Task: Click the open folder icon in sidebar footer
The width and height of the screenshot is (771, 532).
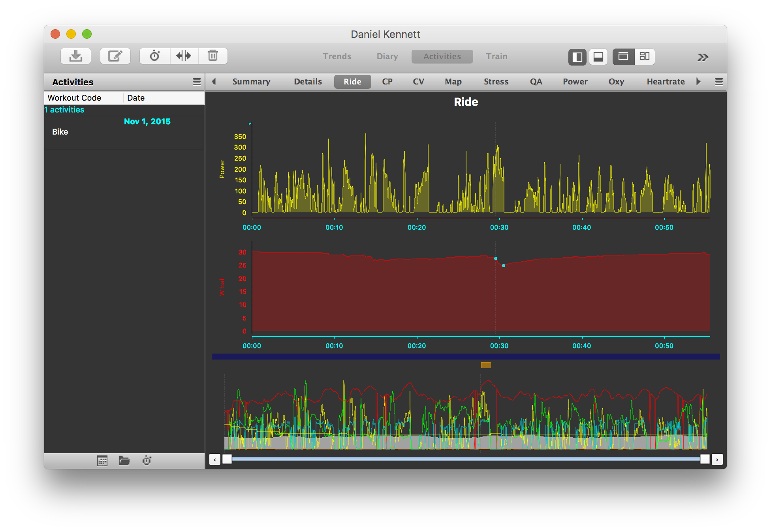Action: pos(124,461)
